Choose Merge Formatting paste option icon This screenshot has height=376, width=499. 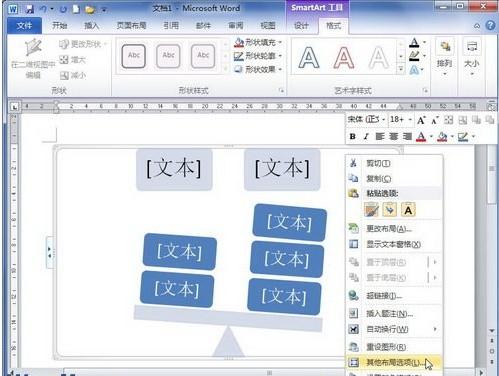pos(390,210)
